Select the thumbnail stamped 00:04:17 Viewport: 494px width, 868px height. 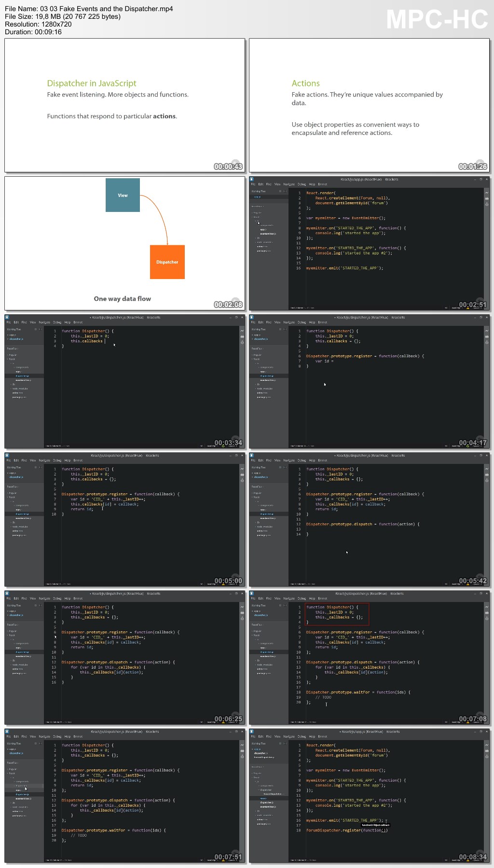369,381
